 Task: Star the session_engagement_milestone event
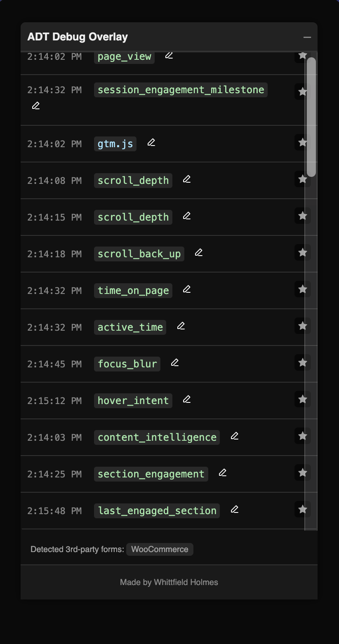coord(303,92)
